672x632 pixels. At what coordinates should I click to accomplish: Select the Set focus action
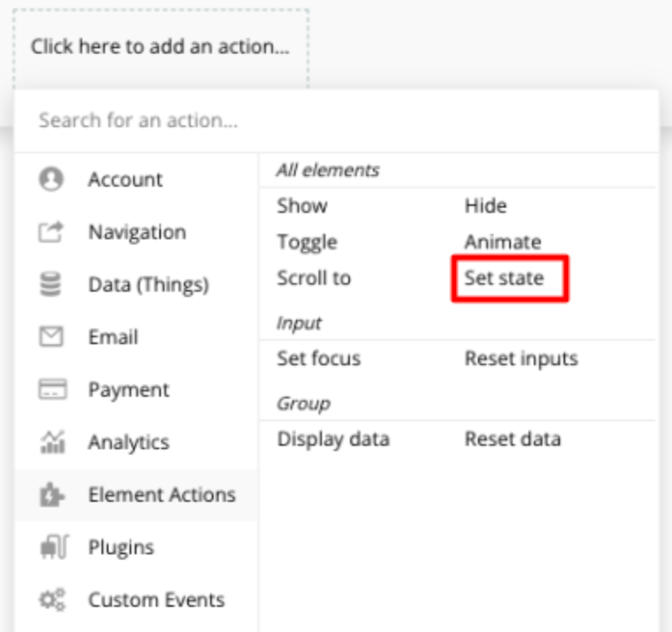318,359
